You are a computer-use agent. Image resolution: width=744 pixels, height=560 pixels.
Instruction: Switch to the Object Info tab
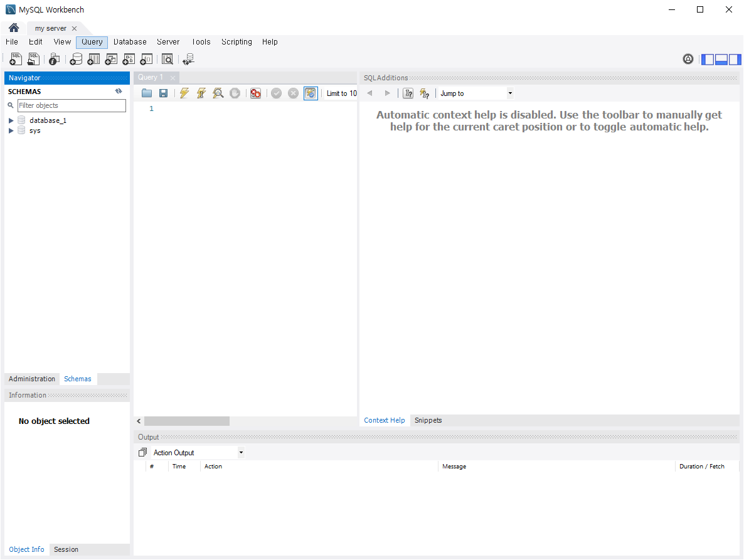coord(26,549)
